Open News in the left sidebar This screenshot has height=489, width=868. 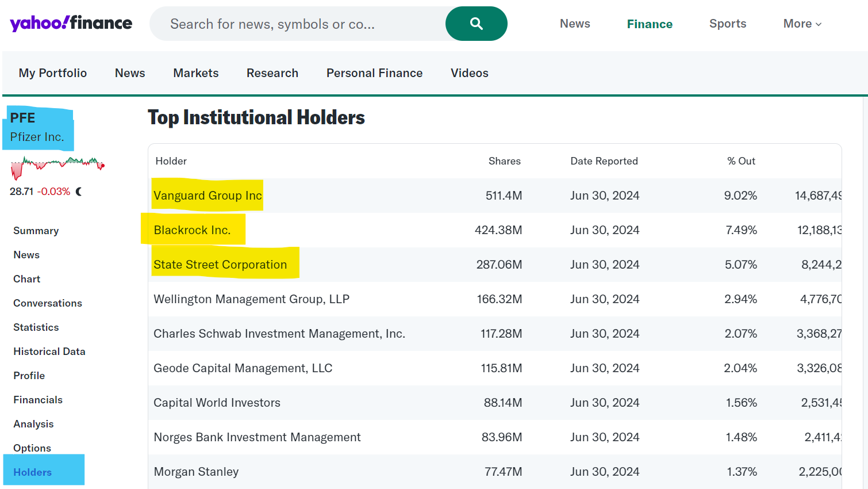26,255
